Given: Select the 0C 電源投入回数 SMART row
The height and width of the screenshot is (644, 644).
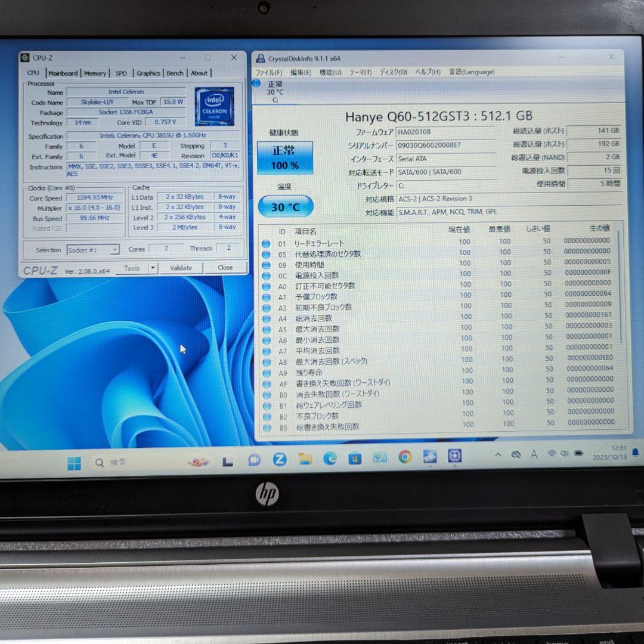Looking at the screenshot, I should tap(438, 274).
